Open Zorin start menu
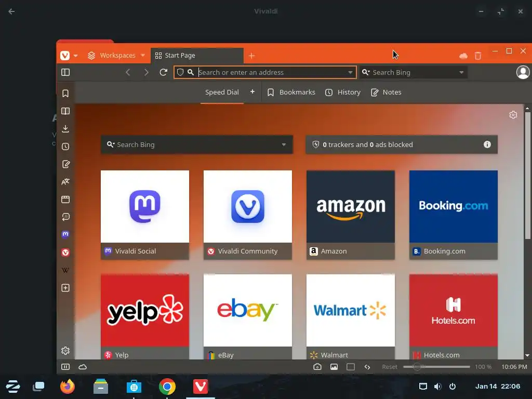This screenshot has height=399, width=532. click(13, 387)
